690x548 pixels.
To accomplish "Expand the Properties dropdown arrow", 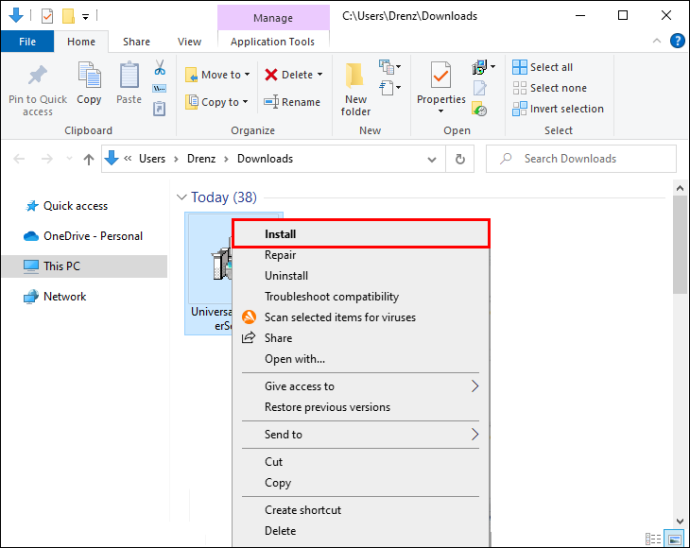I will [440, 111].
